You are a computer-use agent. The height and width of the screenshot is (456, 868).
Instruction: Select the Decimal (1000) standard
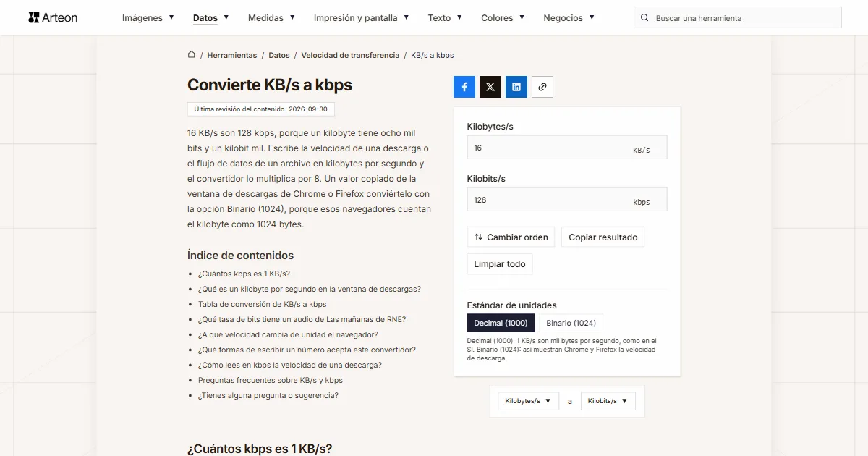click(x=501, y=323)
